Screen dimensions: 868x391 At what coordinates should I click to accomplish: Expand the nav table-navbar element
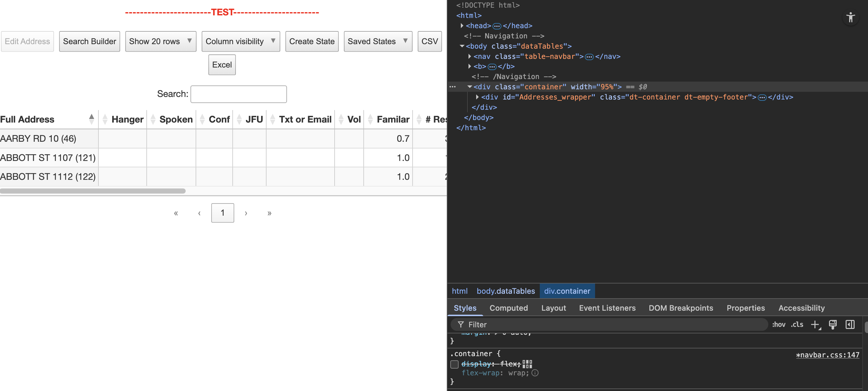tap(470, 56)
